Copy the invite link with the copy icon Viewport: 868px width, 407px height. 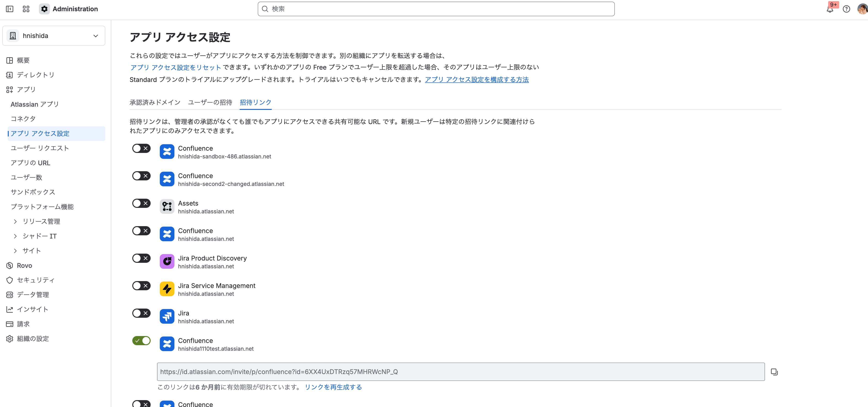pyautogui.click(x=774, y=372)
